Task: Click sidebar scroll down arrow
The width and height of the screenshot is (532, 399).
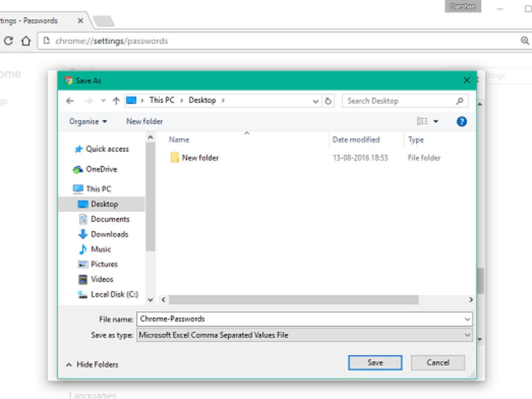Action: (x=150, y=300)
